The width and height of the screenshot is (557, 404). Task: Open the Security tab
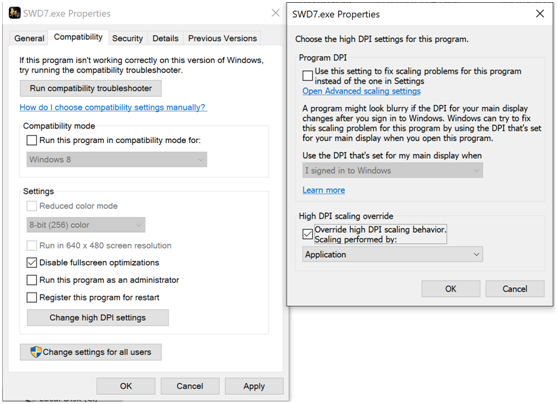(x=128, y=38)
